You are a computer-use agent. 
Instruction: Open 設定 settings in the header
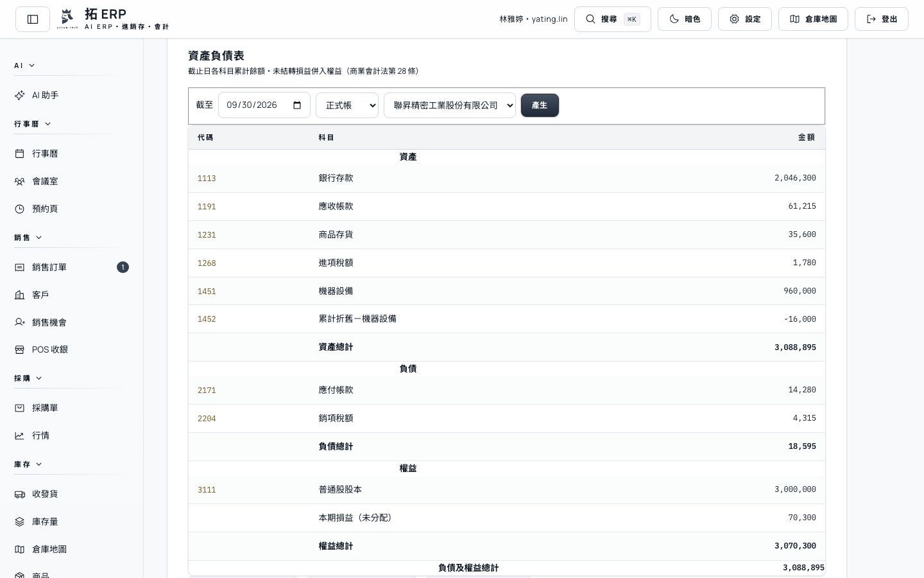745,19
